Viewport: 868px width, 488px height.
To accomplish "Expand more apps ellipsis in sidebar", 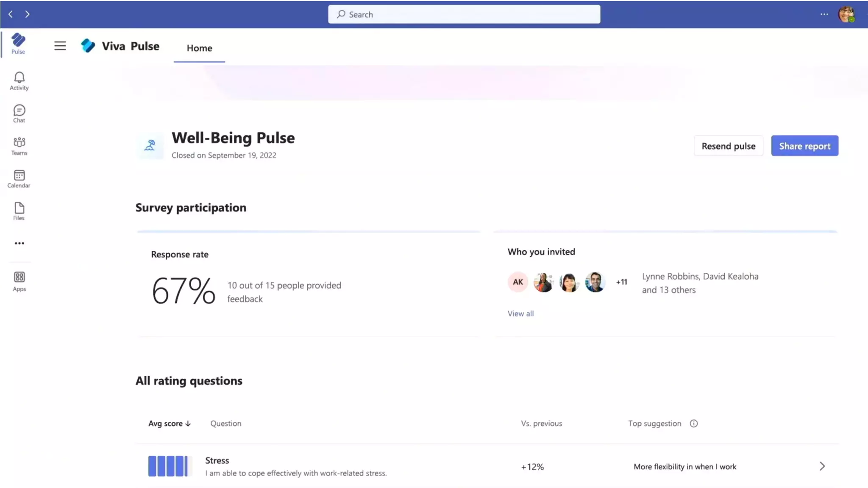I will 19,243.
